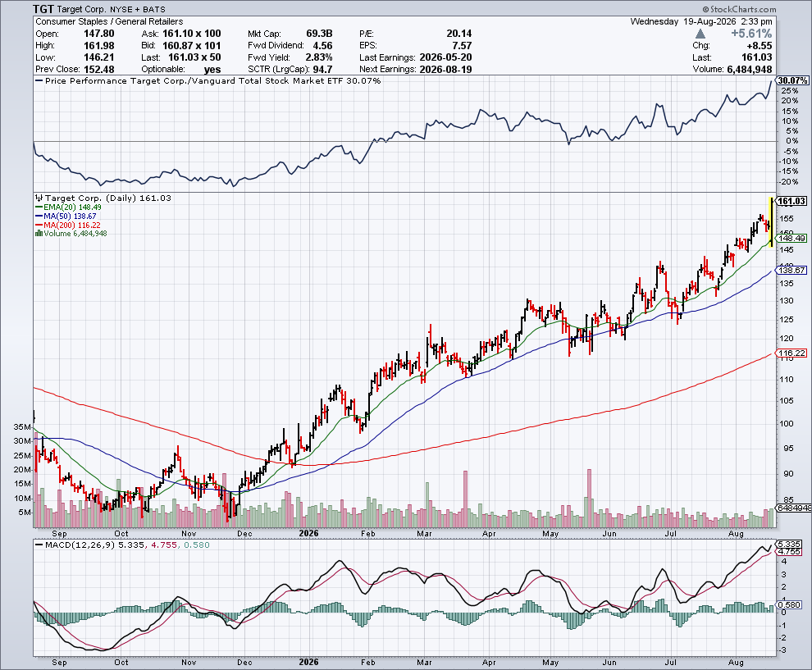Click the Fwd Yield value 2.83%
The image size is (812, 670).
coord(319,57)
